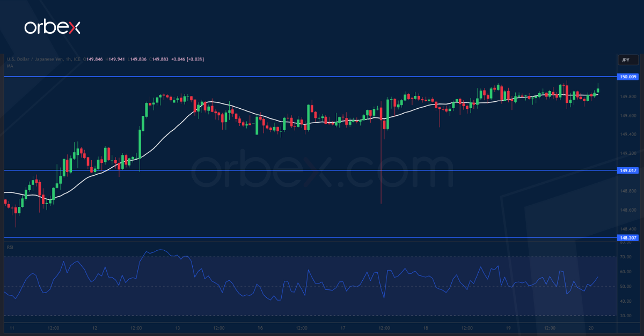Screen dimensions: 644x336
Task: Click the Orbex logo
Action: pos(52,27)
